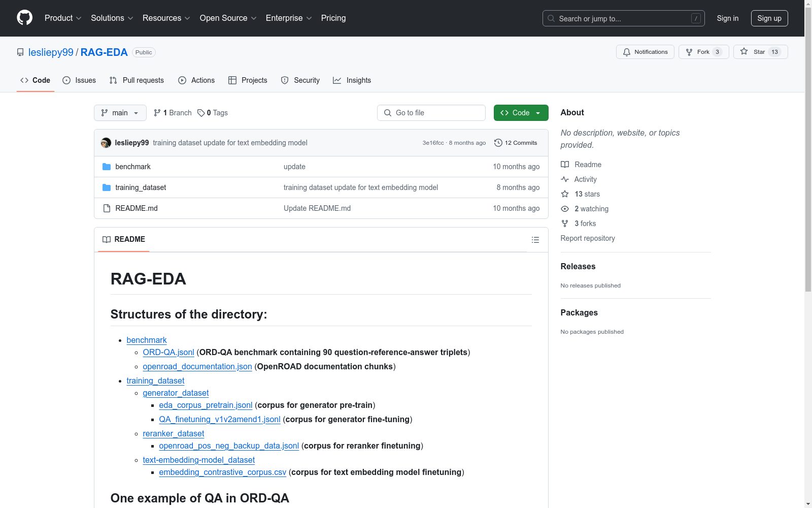812x508 pixels.
Task: Open the 3e16fcc commit hash
Action: click(x=433, y=143)
